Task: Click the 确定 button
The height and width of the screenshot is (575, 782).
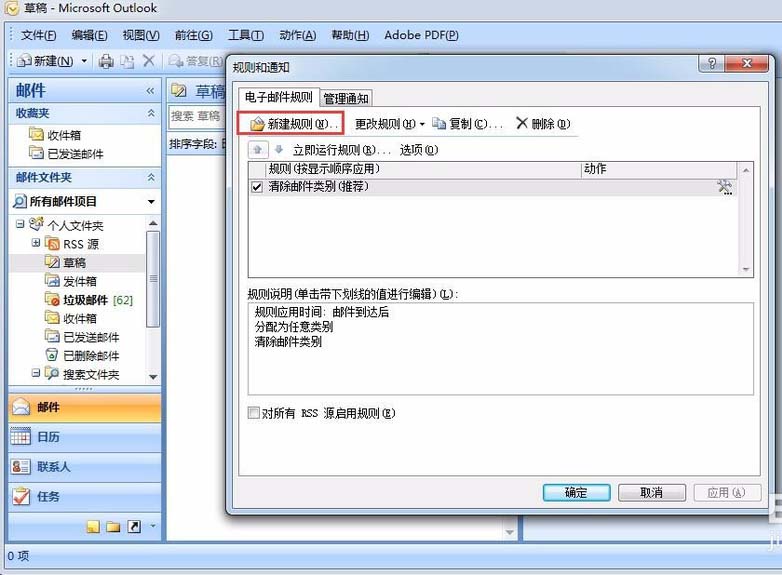Action: (x=576, y=492)
